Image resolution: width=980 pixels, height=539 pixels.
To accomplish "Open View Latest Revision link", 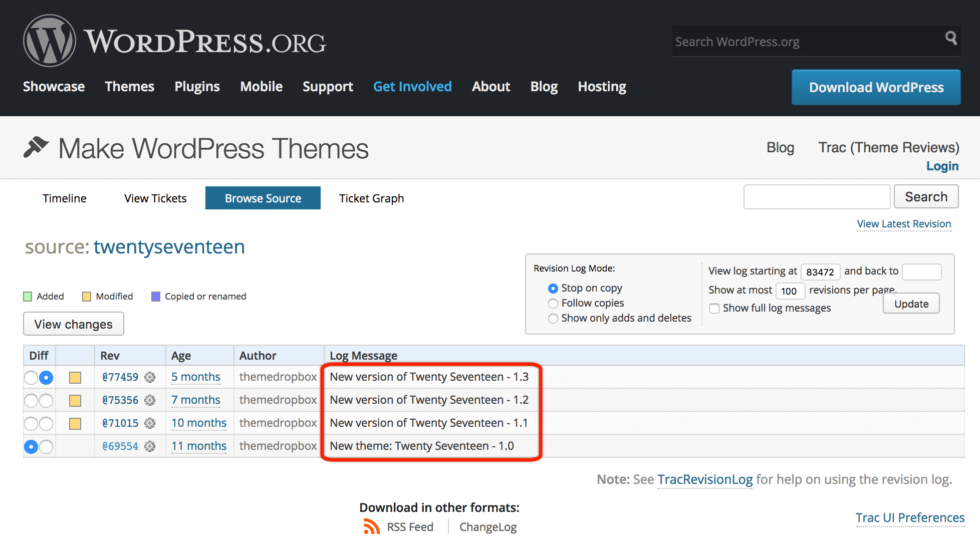I will 904,224.
